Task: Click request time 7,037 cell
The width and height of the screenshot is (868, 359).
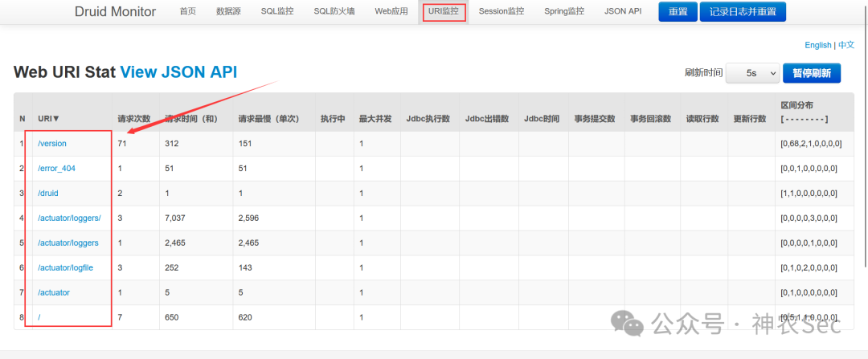Action: pyautogui.click(x=175, y=218)
